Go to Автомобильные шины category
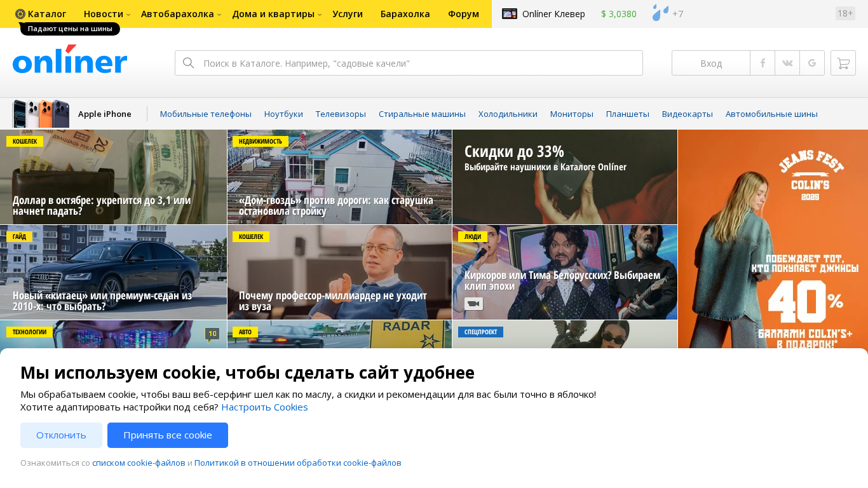The image size is (868, 488). point(771,114)
